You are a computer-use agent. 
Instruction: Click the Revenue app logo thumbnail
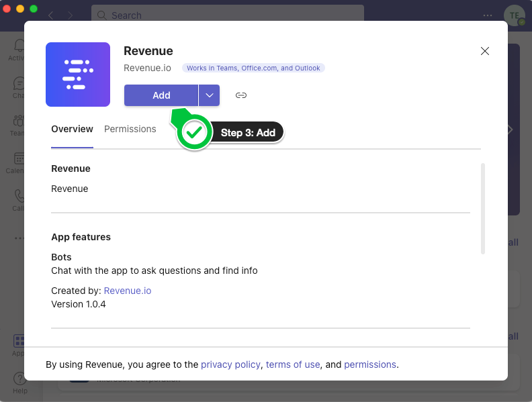(78, 74)
